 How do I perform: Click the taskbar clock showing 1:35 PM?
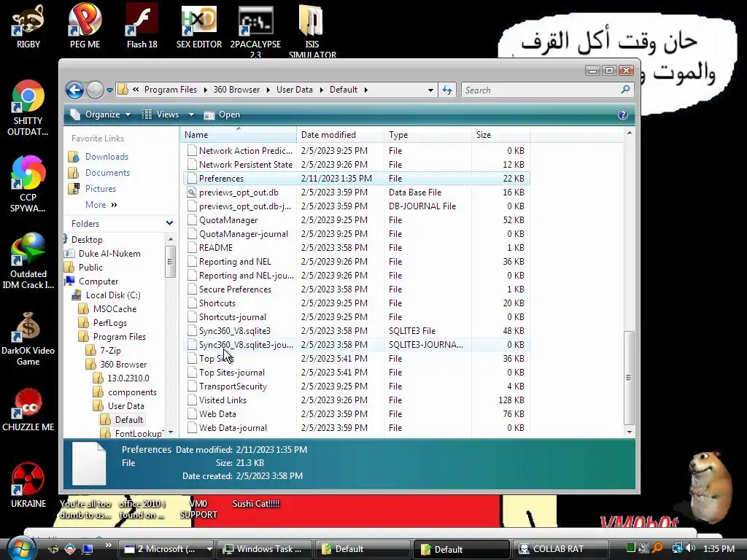click(x=719, y=549)
